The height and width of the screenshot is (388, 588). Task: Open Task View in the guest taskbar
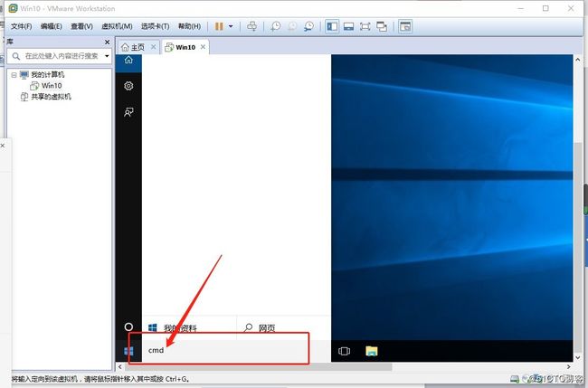[x=344, y=351]
